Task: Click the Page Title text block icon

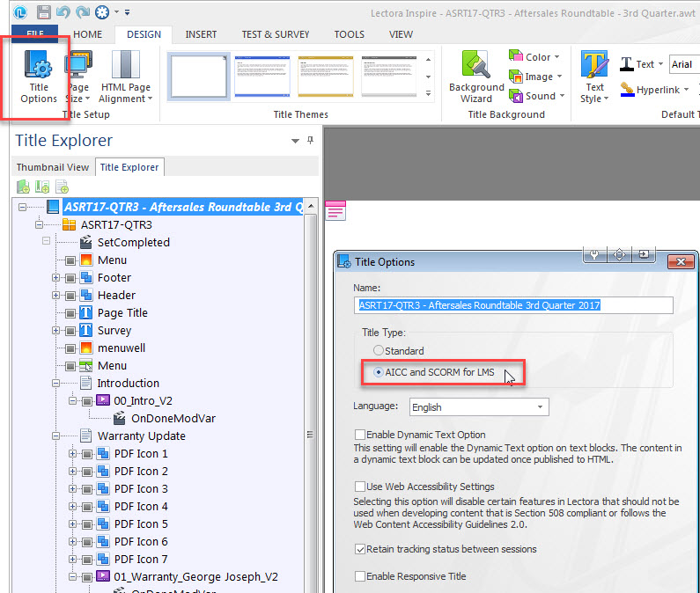Action: 85,313
